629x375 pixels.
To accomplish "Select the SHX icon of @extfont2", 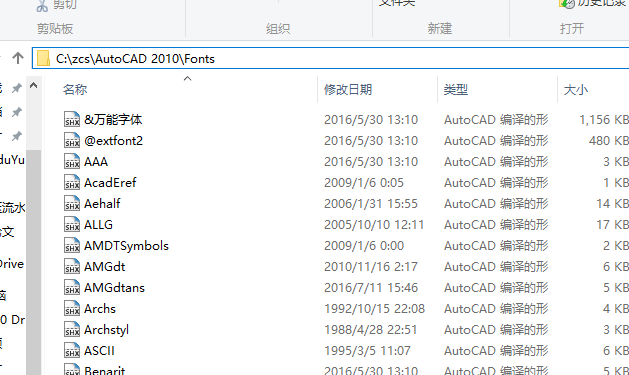I will point(72,140).
